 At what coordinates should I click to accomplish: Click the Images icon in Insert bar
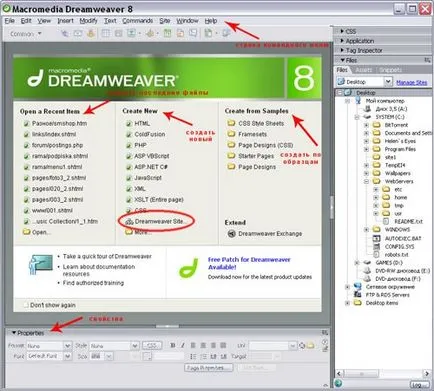coord(132,33)
